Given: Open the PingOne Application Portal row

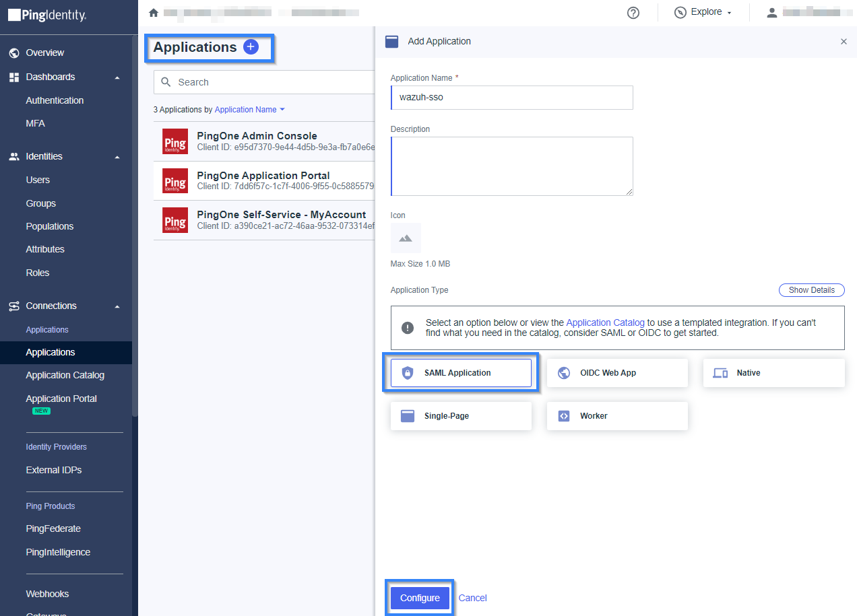Looking at the screenshot, I should [264, 180].
